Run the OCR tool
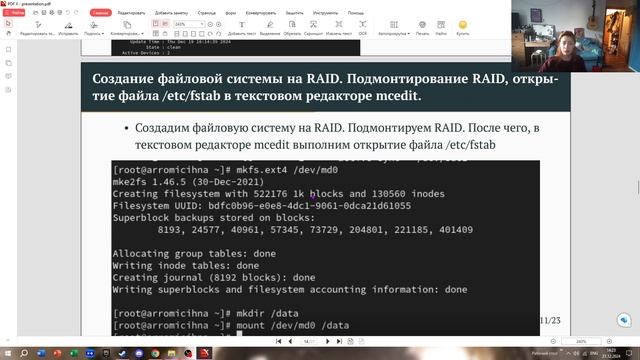Image resolution: width=640 pixels, height=360 pixels. pos(362,28)
